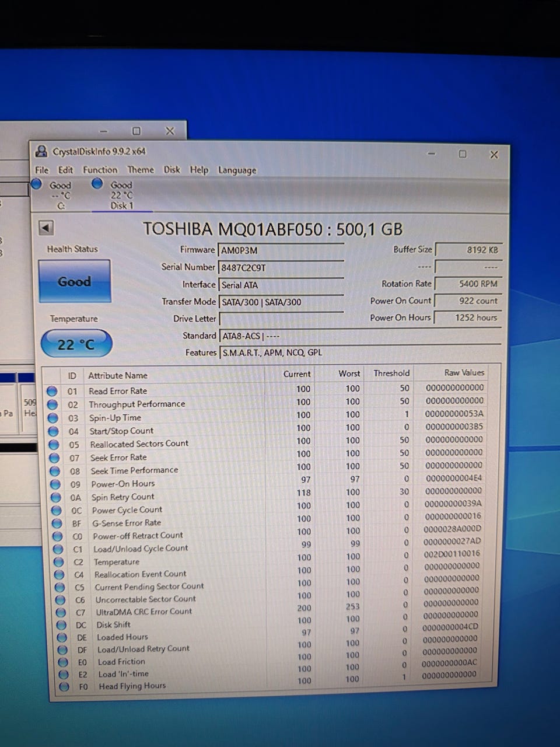The width and height of the screenshot is (560, 747).
Task: Click the Raw Values column header
Action: point(464,372)
